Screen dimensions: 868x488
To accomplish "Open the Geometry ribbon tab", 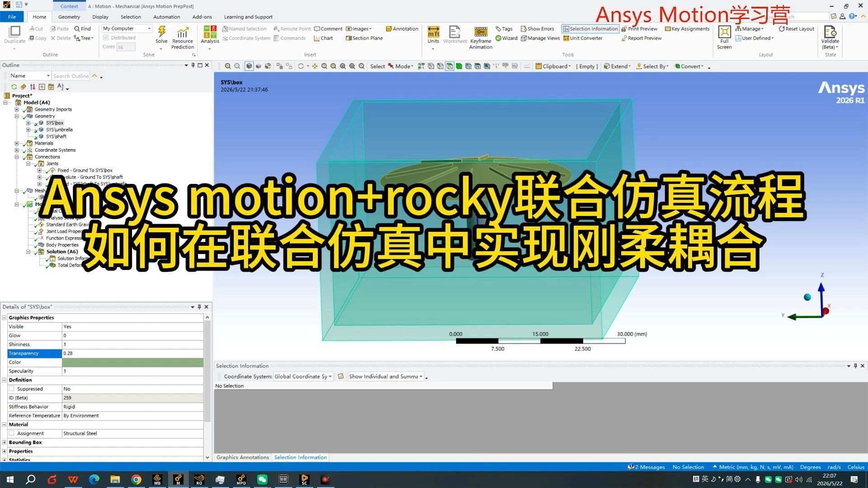I will pyautogui.click(x=69, y=17).
